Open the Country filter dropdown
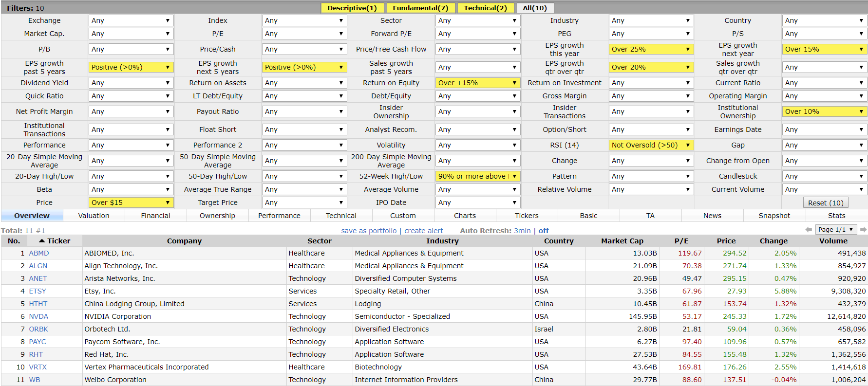868x386 pixels. pyautogui.click(x=824, y=20)
